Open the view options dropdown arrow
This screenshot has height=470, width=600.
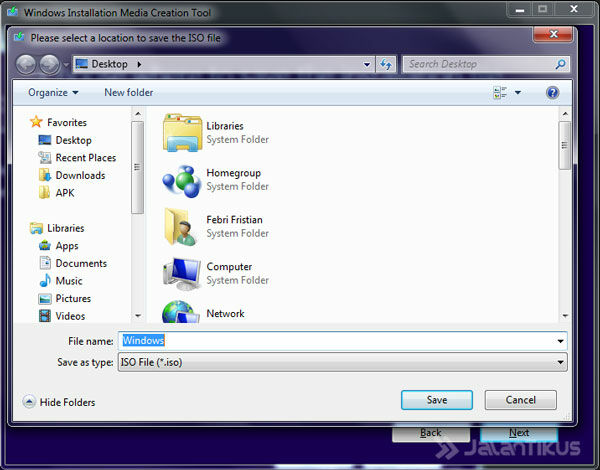pos(518,93)
